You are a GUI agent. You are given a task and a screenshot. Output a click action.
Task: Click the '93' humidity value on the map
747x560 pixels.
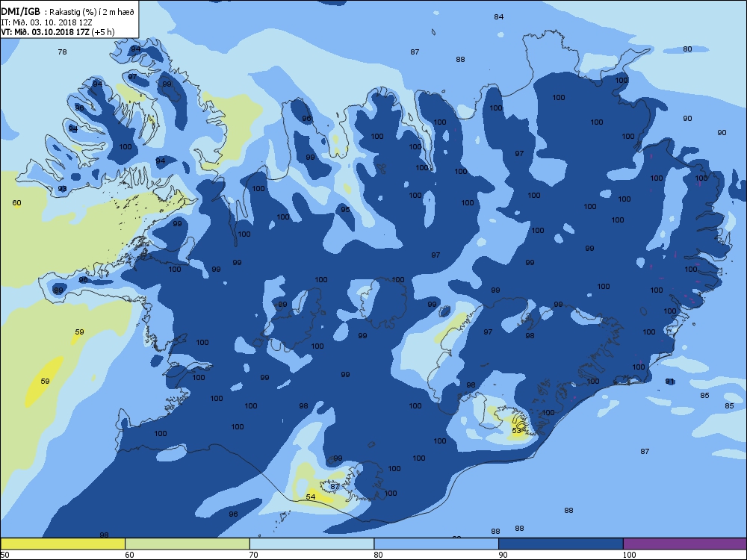(63, 189)
